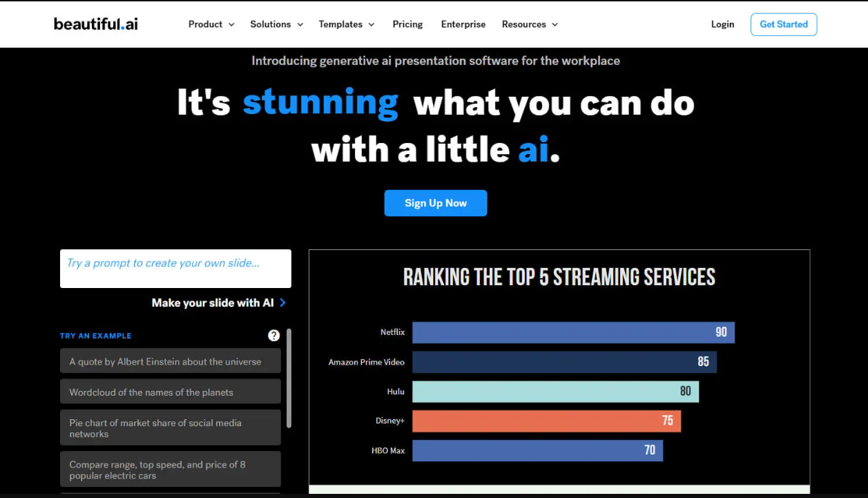Click the beautiful.ai logo
Image resolution: width=868 pixels, height=498 pixels.
[96, 24]
